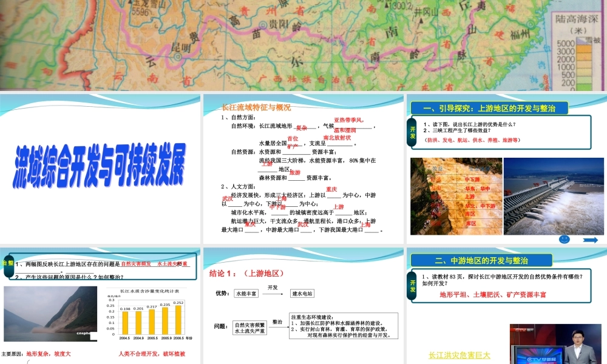Click the 二、中游地区的开发与整治 banner
607x364 pixels.
coord(481,261)
